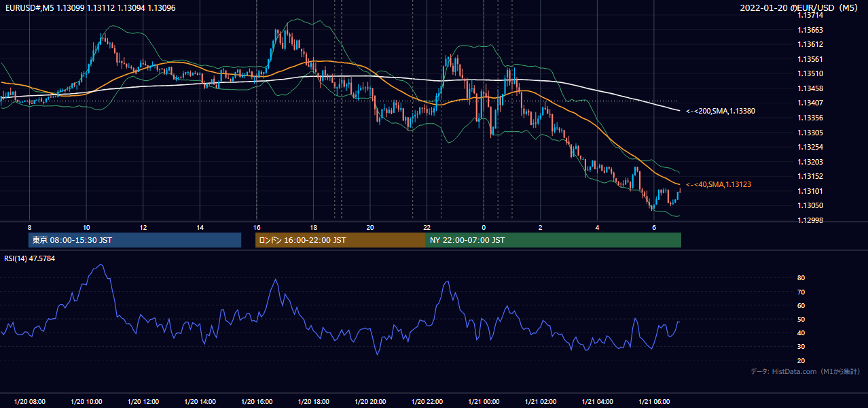Image resolution: width=868 pixels, height=408 pixels.
Task: Click RSI scale value 30
Action: (x=801, y=346)
